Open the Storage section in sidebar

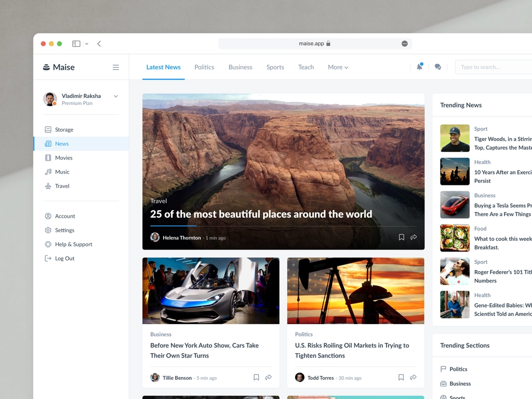click(x=64, y=130)
